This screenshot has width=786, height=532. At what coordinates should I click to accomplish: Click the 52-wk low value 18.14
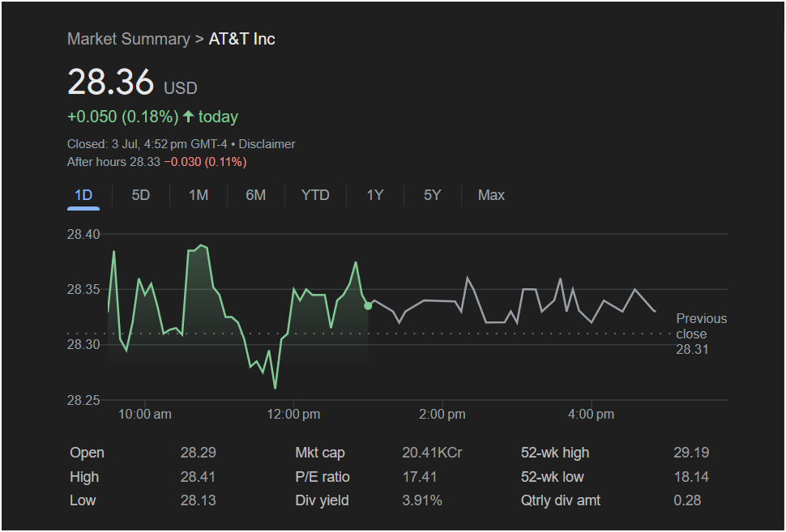691,477
